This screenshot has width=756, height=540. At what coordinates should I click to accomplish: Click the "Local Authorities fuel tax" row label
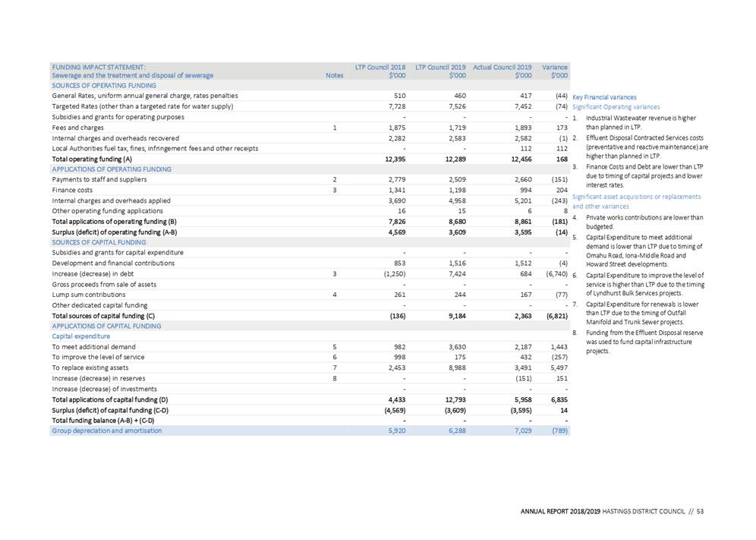[x=156, y=148]
